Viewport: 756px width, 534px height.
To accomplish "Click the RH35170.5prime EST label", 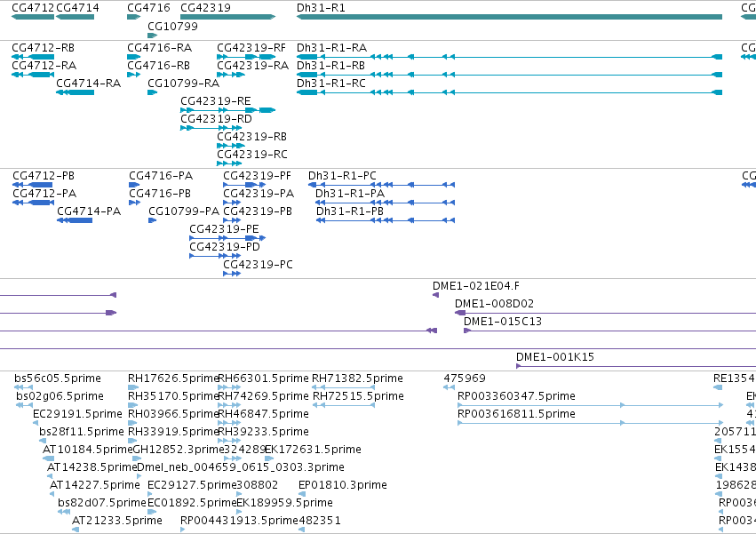I will [x=173, y=396].
